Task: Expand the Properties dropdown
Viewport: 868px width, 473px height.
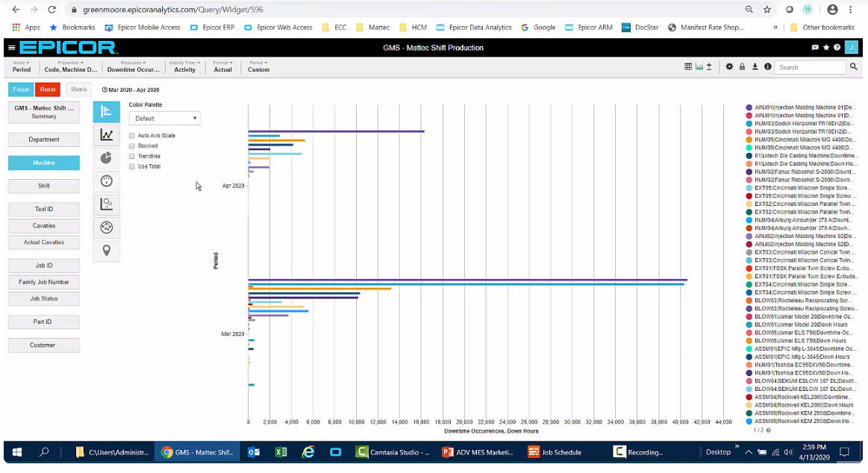Action: (70, 66)
